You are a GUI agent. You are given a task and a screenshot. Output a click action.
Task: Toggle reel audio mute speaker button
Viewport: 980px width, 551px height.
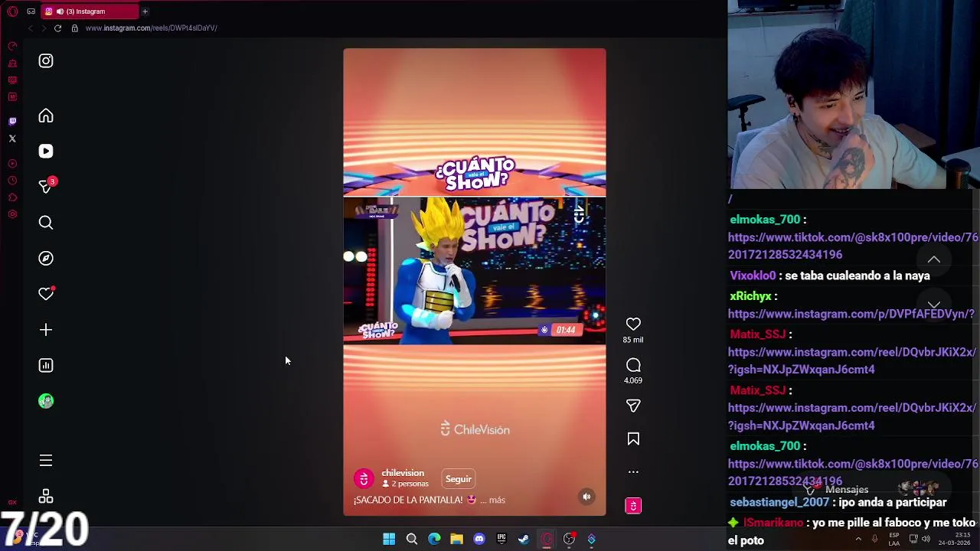tap(586, 497)
